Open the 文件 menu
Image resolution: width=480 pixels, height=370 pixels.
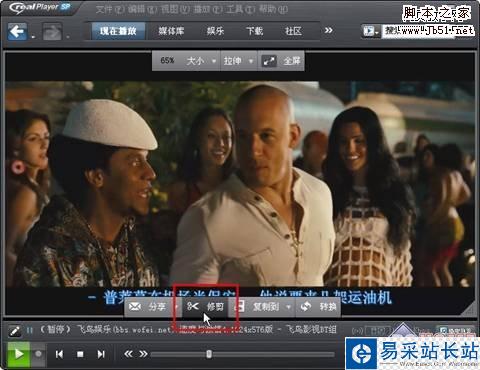pyautogui.click(x=110, y=9)
